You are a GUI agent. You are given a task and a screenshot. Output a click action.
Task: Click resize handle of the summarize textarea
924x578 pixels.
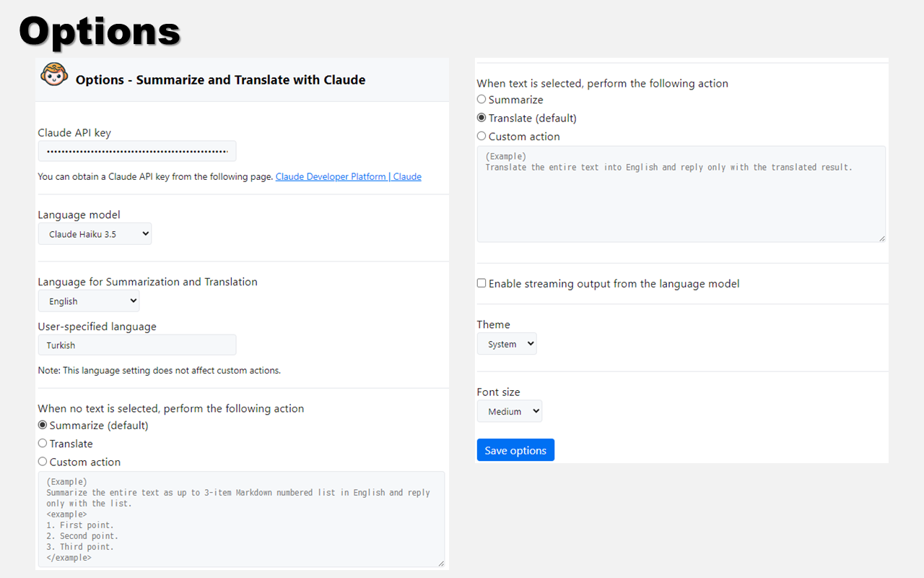(441, 563)
